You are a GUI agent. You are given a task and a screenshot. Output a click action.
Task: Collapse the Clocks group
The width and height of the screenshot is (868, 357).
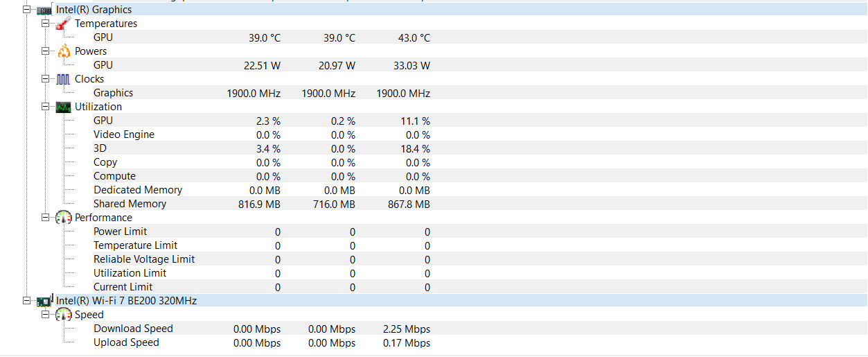[x=45, y=79]
